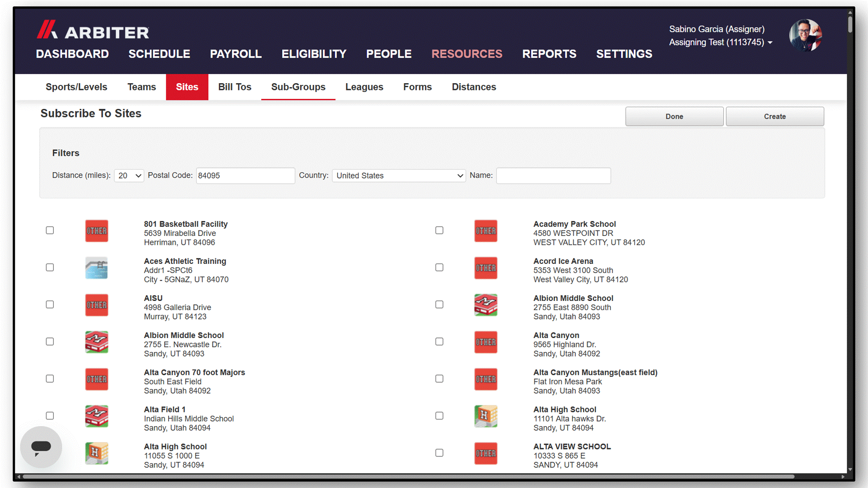Click the middle school icon for Alta Field 1
Viewport: 868px width, 488px height.
coord(97,416)
